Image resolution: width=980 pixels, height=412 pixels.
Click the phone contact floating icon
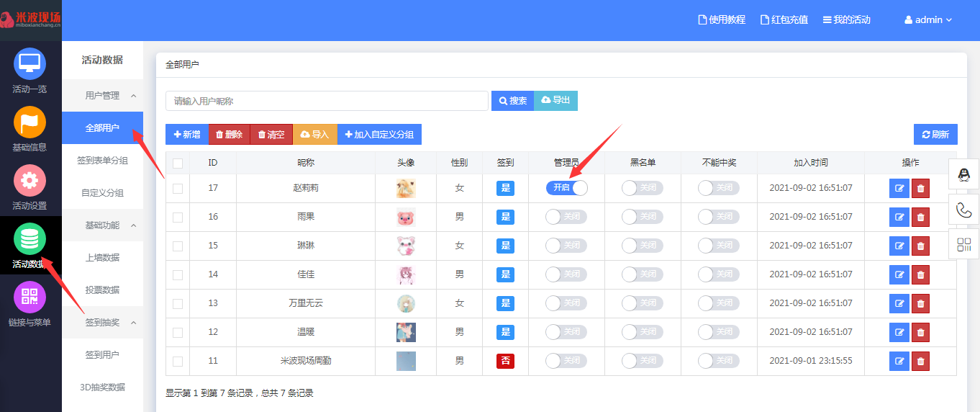[x=963, y=210]
